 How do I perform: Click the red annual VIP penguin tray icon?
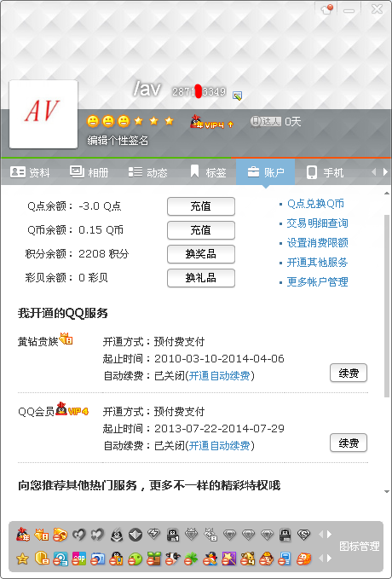click(22, 535)
